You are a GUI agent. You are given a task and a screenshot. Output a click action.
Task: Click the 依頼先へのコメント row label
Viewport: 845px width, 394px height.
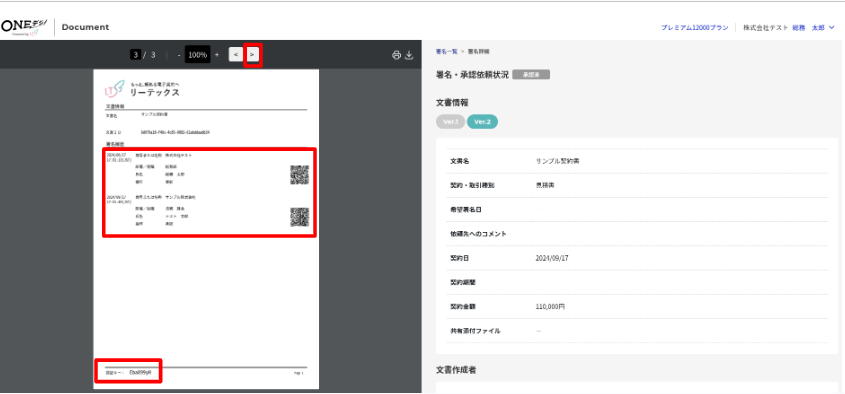[x=478, y=234]
